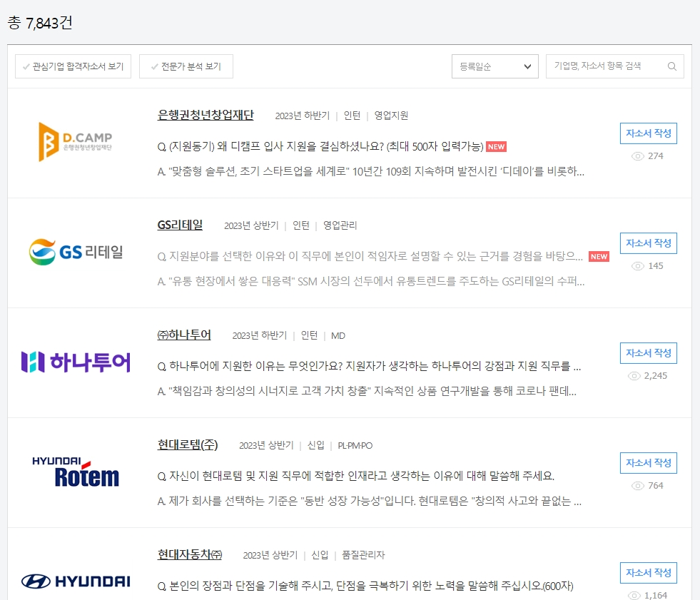Open 현대로템 적합한 인재 question

356,476
